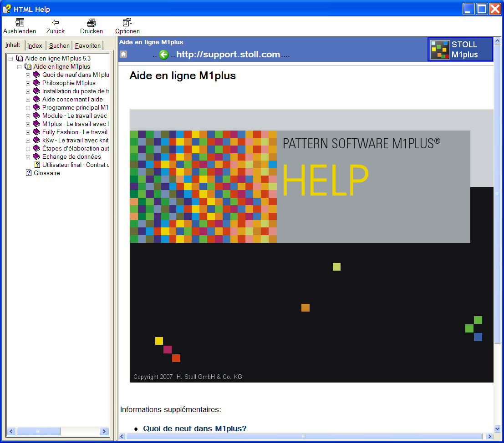Click the home icon in header

click(x=123, y=55)
